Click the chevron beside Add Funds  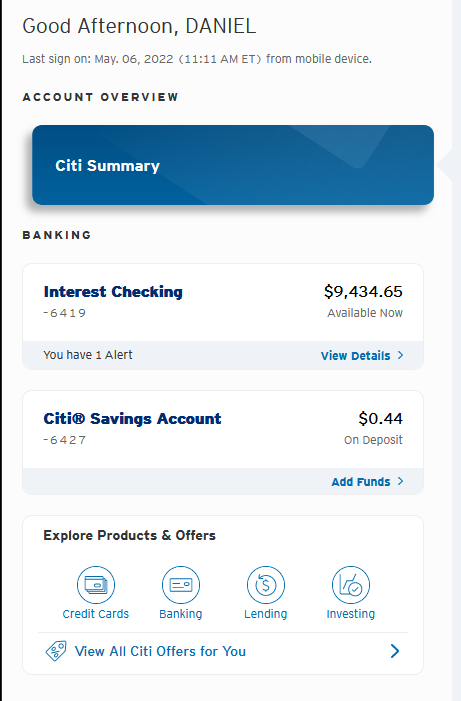pyautogui.click(x=400, y=481)
